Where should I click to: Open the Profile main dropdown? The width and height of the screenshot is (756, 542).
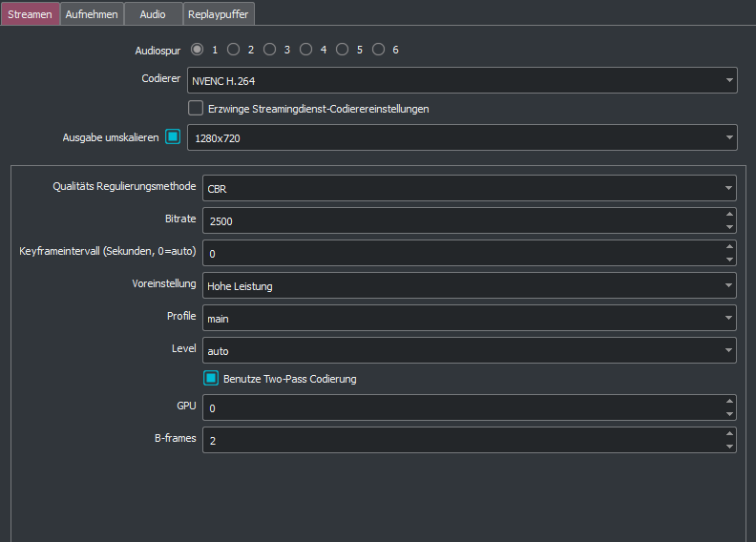point(469,318)
